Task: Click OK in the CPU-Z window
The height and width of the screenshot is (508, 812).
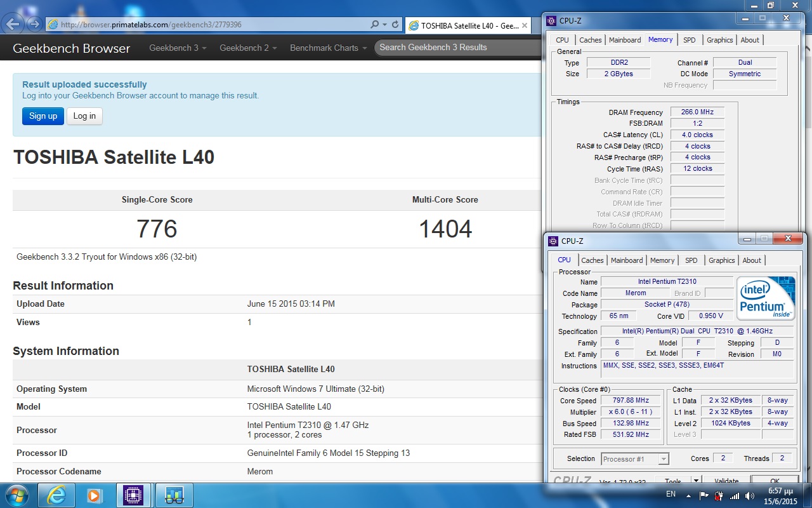Action: tap(775, 481)
